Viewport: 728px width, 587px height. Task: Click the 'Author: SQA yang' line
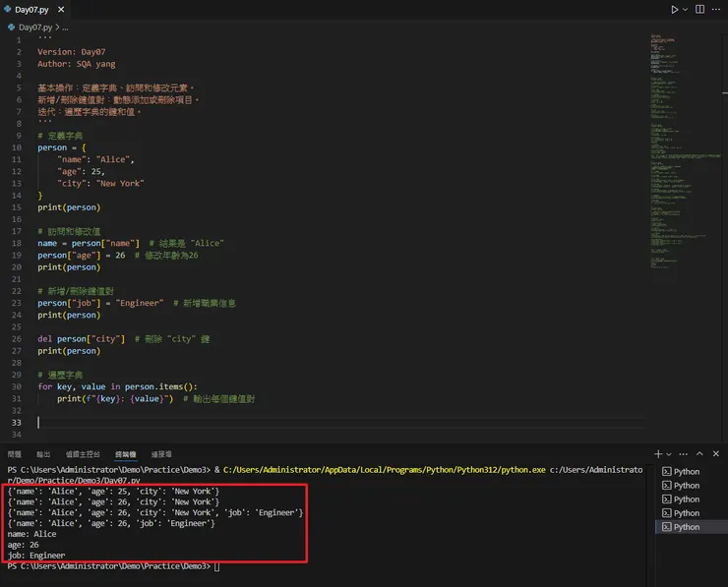pyautogui.click(x=77, y=64)
